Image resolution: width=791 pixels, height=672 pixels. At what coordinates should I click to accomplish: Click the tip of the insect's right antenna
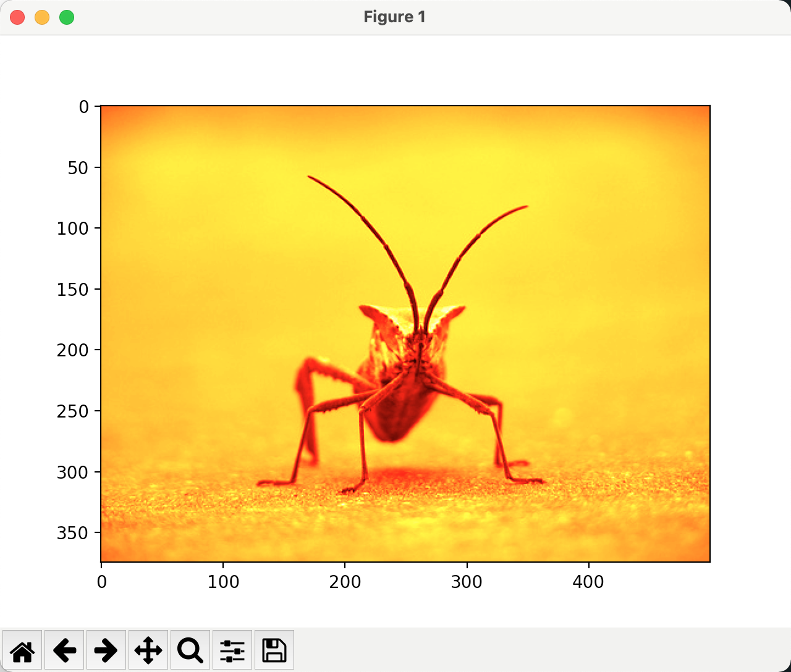tap(526, 207)
